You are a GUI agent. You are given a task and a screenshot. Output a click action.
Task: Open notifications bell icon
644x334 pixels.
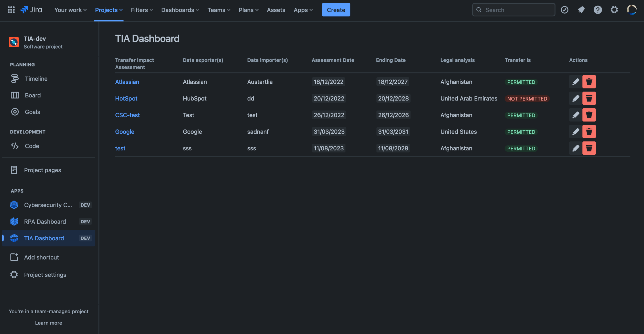pyautogui.click(x=581, y=10)
